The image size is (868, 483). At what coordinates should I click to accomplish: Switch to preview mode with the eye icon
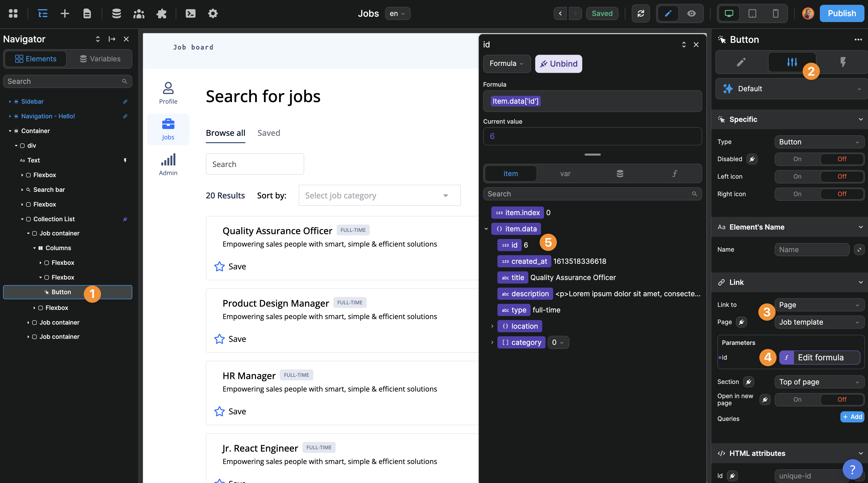pyautogui.click(x=692, y=13)
